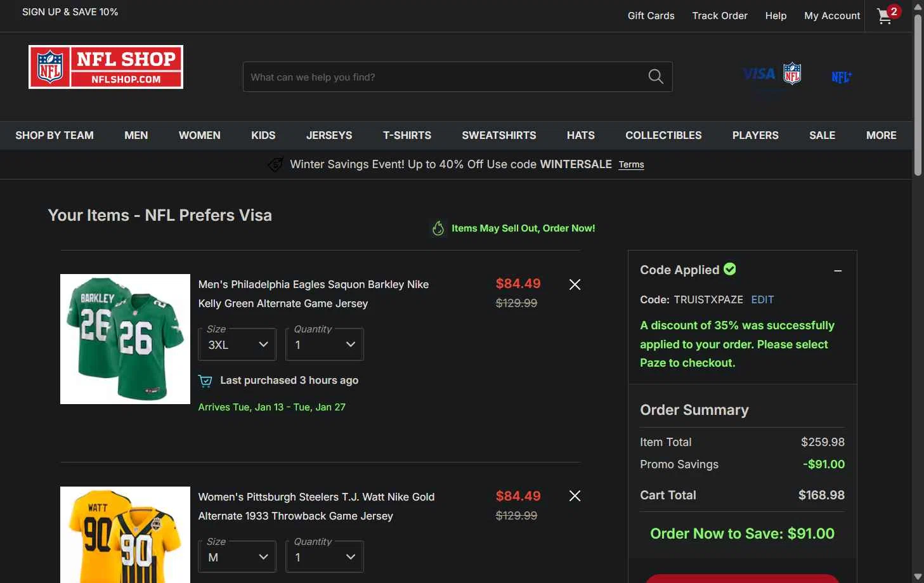
Task: Click the green Code Applied checkmark
Action: pyautogui.click(x=730, y=269)
